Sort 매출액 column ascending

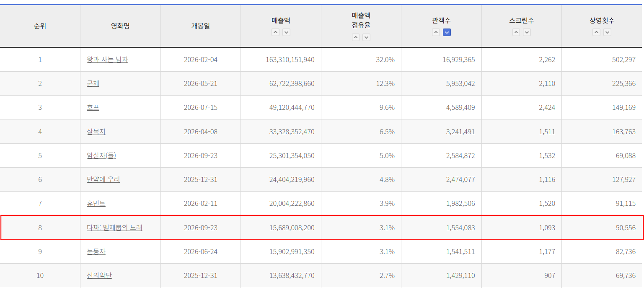275,32
